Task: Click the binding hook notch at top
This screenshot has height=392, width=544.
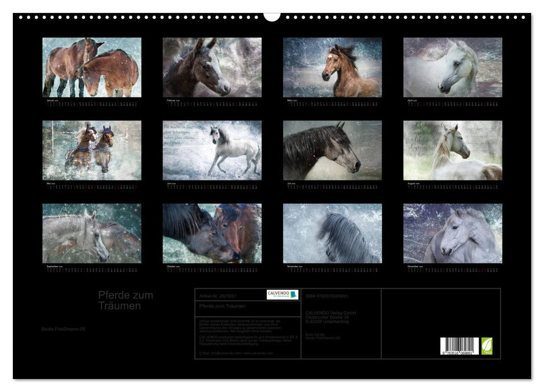Action: (272, 16)
